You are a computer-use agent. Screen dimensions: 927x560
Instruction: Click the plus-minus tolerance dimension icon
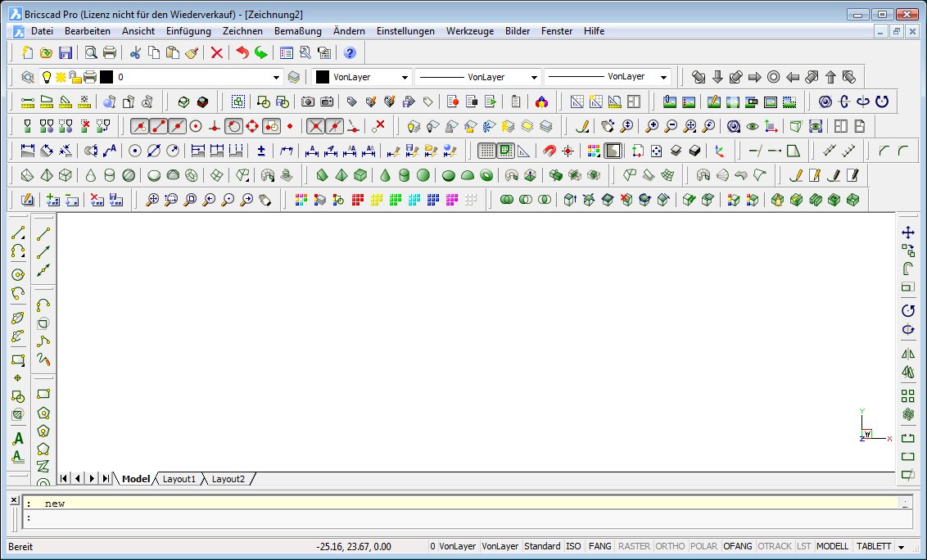[x=261, y=151]
